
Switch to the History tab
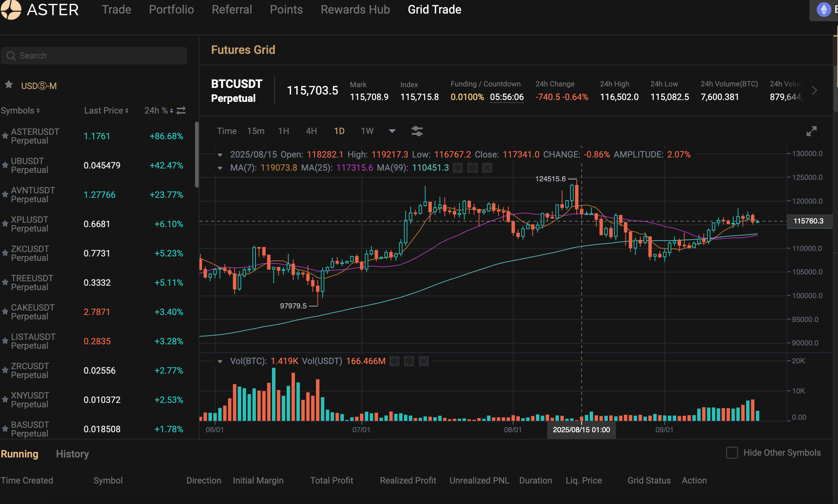click(x=72, y=454)
